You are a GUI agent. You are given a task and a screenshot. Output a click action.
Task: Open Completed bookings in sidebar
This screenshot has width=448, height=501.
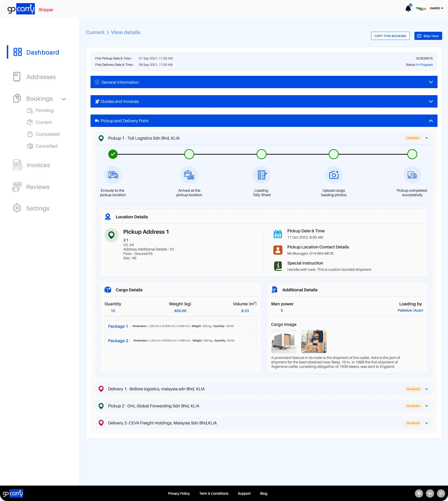[x=47, y=134]
